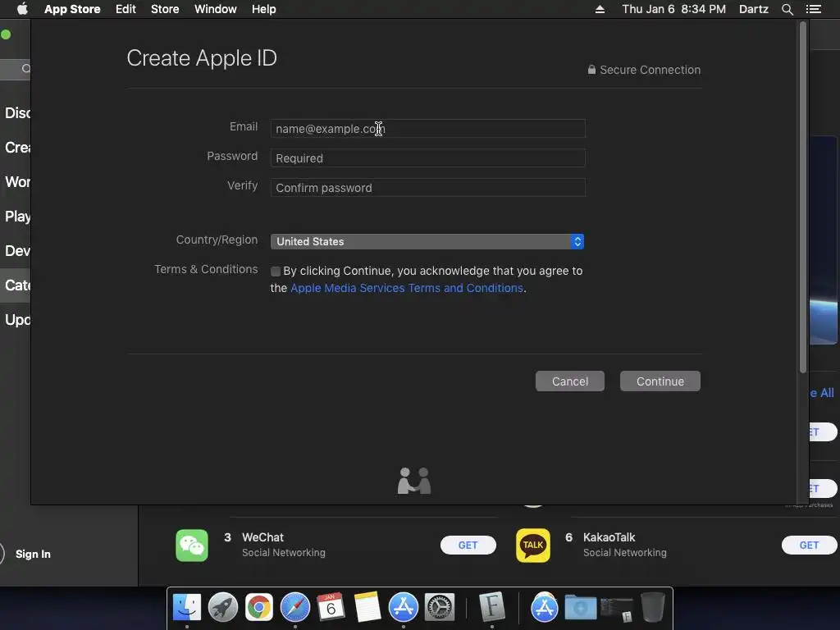Image resolution: width=840 pixels, height=630 pixels.
Task: Open the Help menu
Action: click(x=264, y=9)
